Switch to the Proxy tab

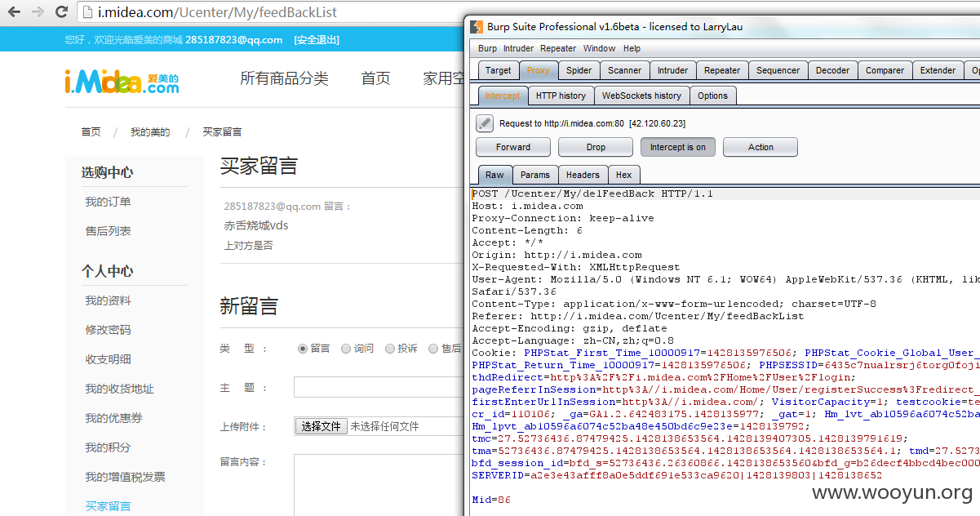(538, 70)
